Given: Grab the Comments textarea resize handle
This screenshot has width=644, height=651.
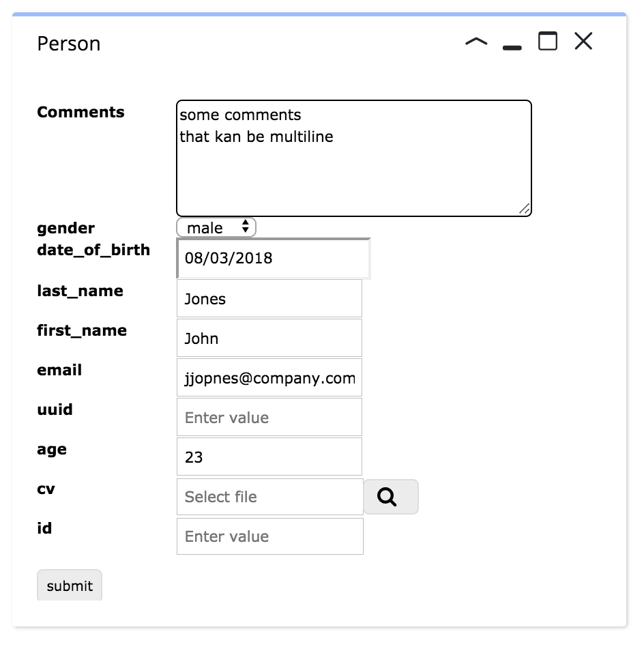Looking at the screenshot, I should point(525,209).
